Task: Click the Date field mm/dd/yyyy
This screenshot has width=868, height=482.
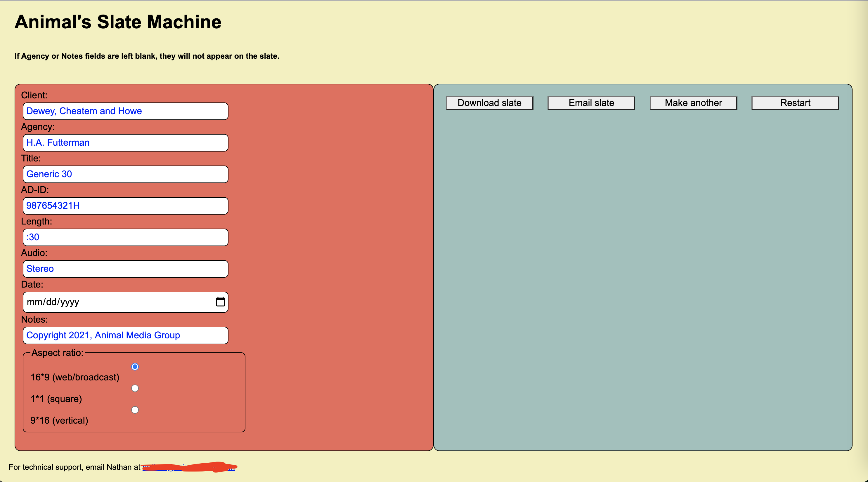Action: [125, 302]
